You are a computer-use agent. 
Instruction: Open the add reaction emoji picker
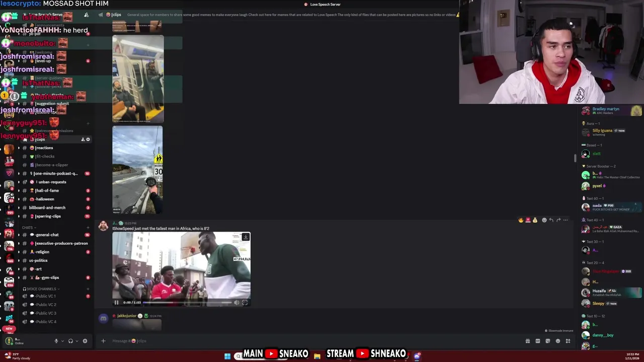pos(544,220)
